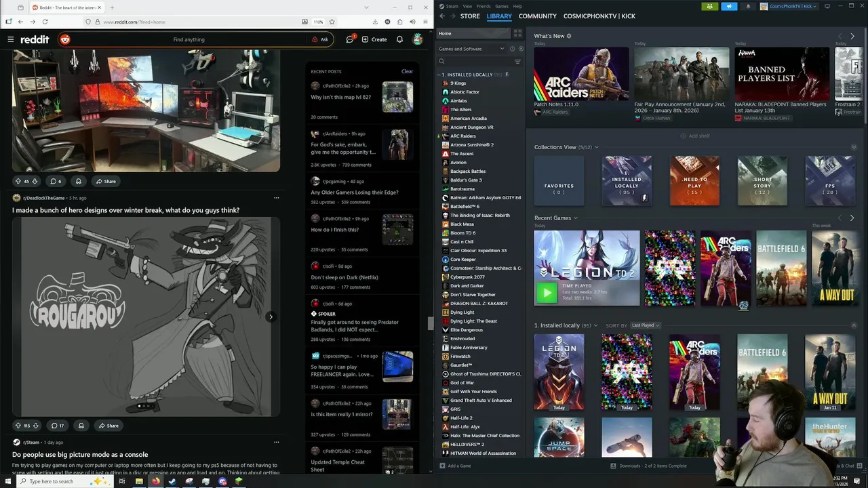Open options on the DeadlockTheGame post
The height and width of the screenshot is (488, 868).
pyautogui.click(x=276, y=198)
